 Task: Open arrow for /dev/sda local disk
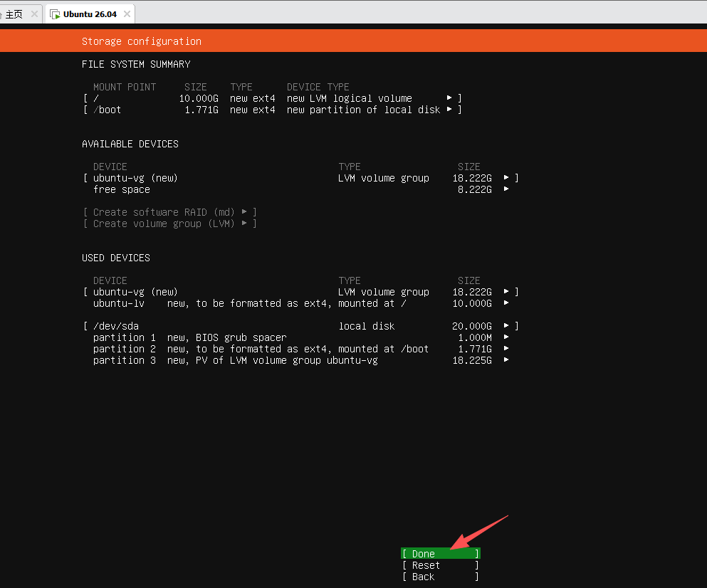point(506,325)
